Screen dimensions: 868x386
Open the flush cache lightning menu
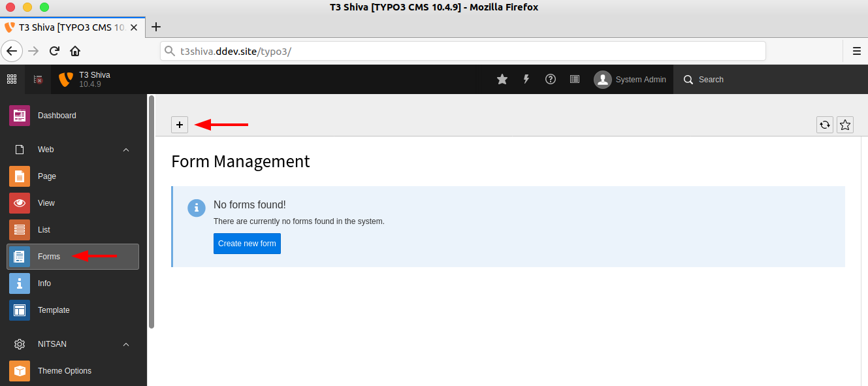[526, 79]
